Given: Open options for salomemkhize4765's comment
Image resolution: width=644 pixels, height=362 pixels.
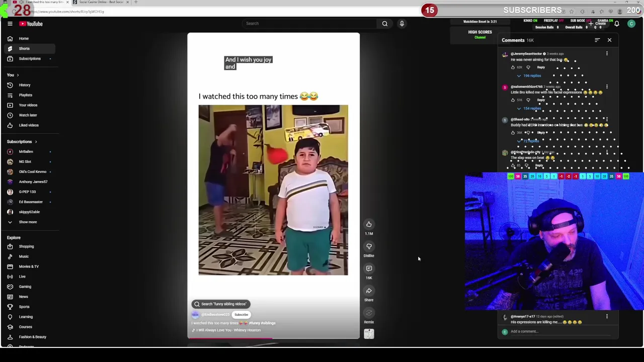Looking at the screenshot, I should 607,87.
